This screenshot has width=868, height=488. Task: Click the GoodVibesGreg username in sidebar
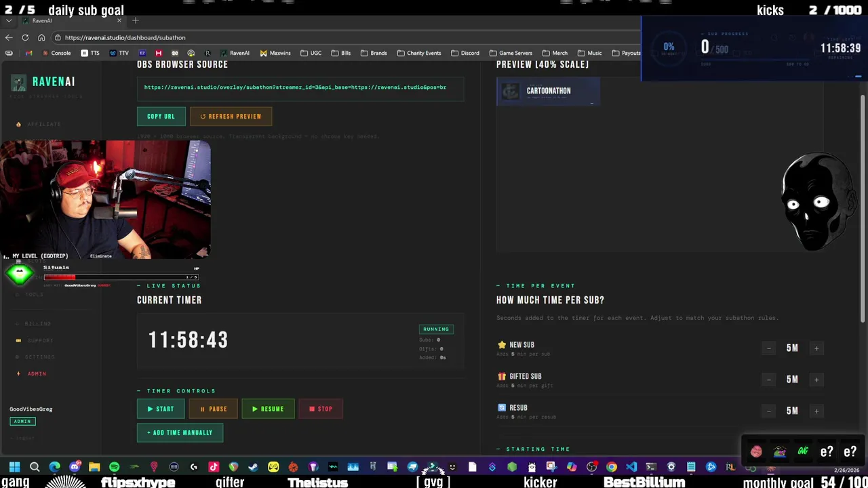coord(31,409)
